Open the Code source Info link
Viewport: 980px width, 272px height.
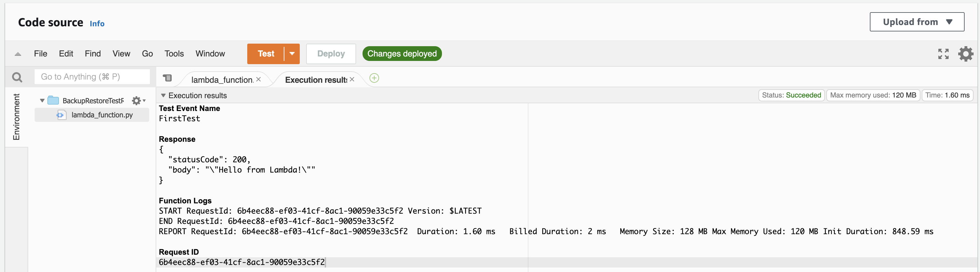pos(97,24)
